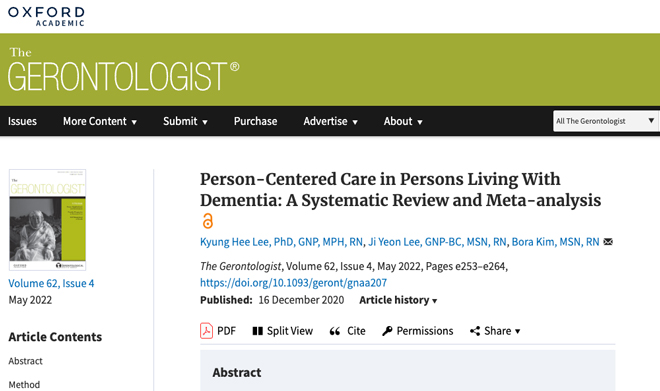
Task: Open author Kyung Hee Lee's profile
Action: click(281, 242)
